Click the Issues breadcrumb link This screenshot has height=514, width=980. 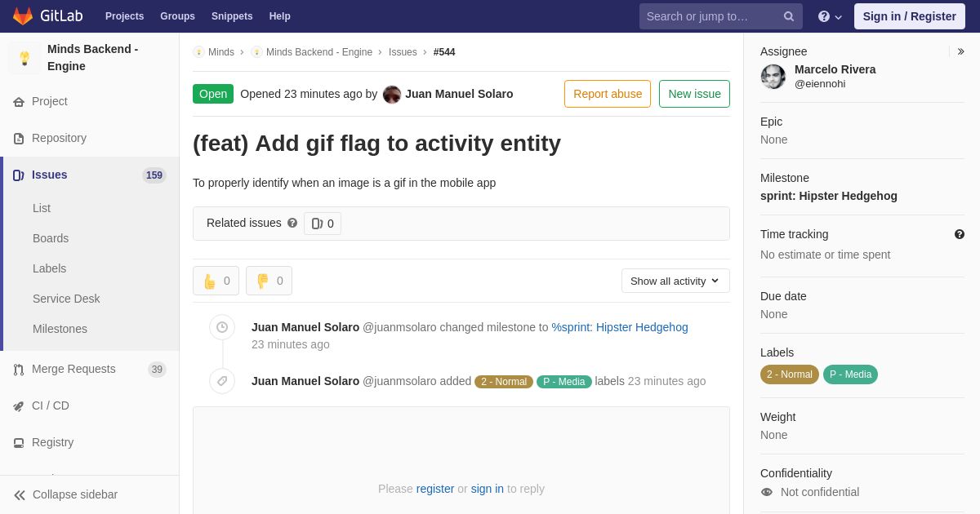coord(403,52)
